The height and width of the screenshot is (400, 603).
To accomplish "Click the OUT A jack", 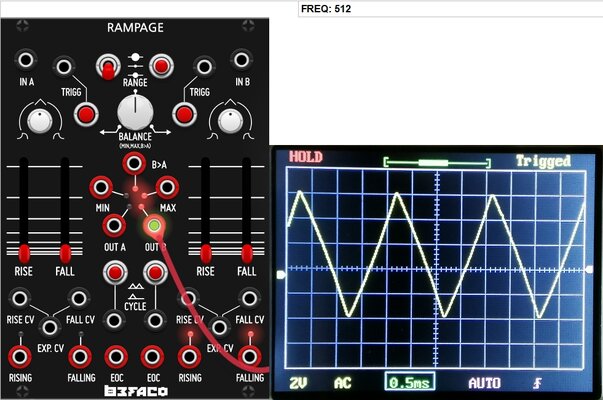I will [x=114, y=225].
